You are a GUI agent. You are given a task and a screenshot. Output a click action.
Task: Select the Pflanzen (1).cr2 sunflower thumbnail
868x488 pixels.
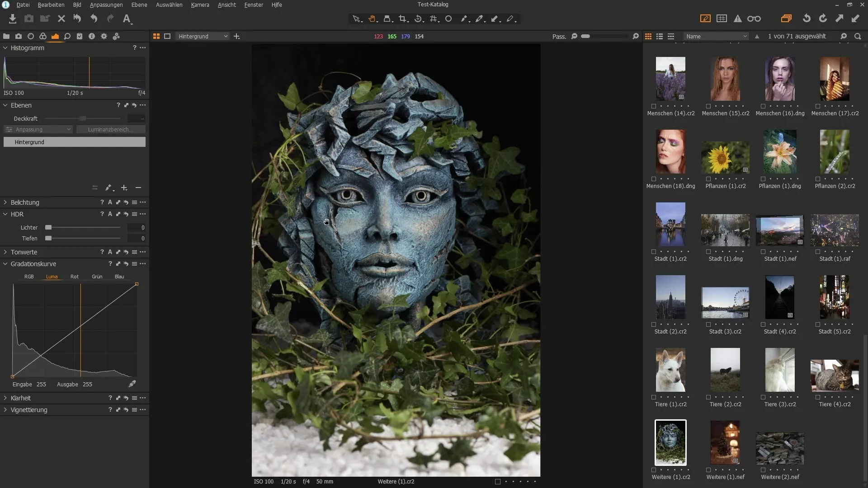[725, 158]
